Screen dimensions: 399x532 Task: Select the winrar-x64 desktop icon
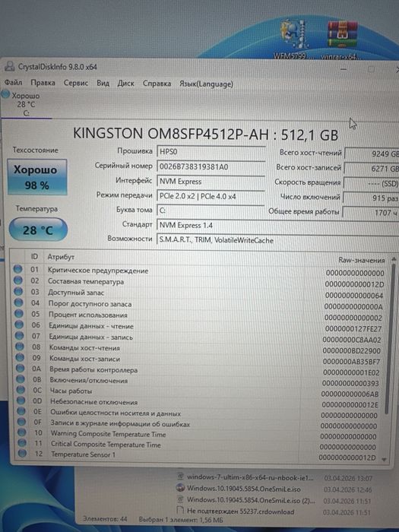(x=341, y=40)
